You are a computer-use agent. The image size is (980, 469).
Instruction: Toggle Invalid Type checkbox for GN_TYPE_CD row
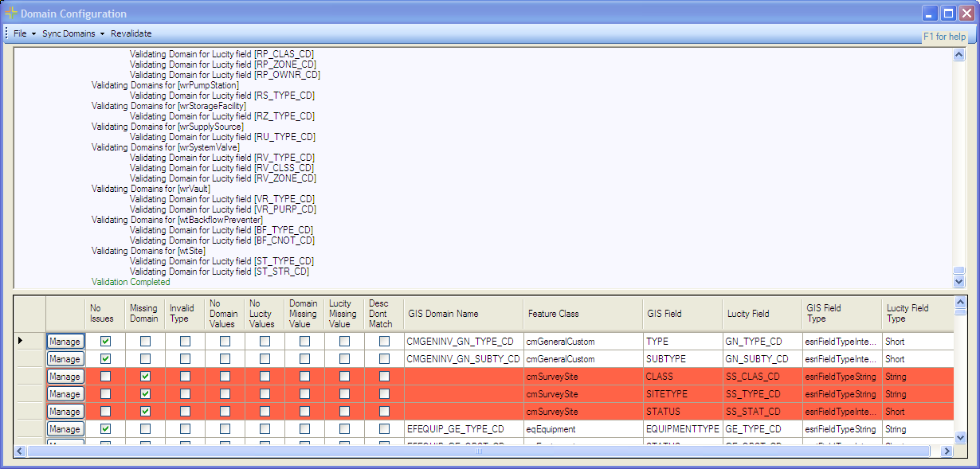[x=185, y=342]
